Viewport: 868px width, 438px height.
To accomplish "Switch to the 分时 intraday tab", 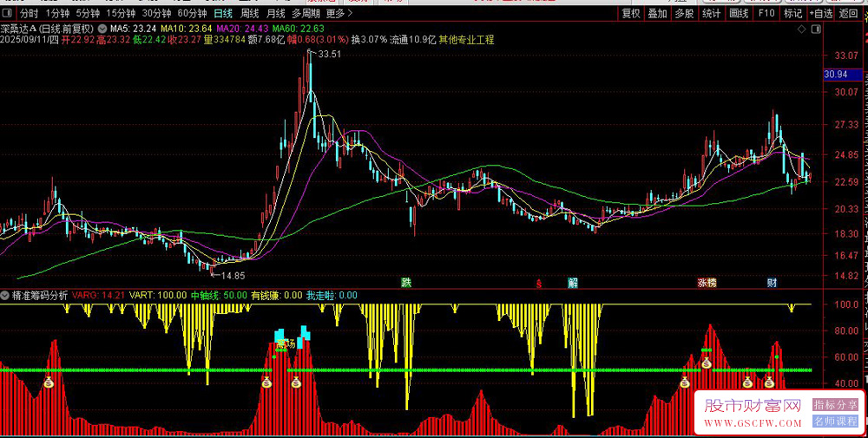I will coord(30,13).
